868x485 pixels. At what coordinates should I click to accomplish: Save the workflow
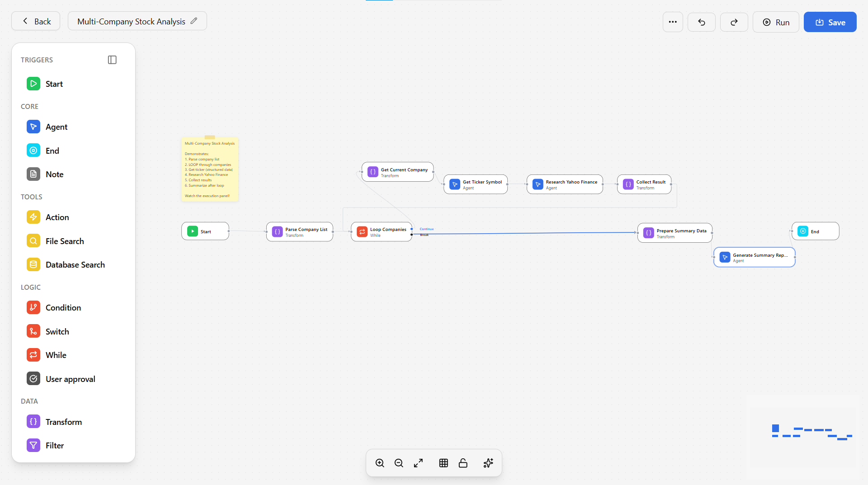(x=830, y=22)
